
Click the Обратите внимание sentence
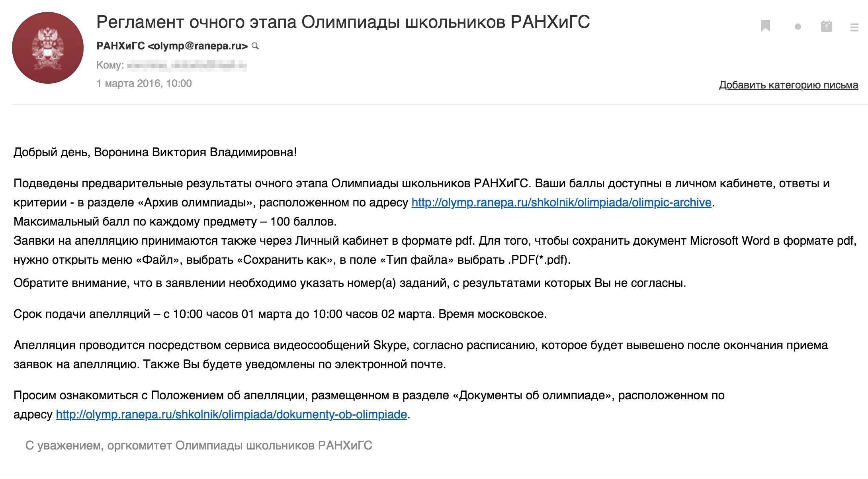[x=350, y=283]
